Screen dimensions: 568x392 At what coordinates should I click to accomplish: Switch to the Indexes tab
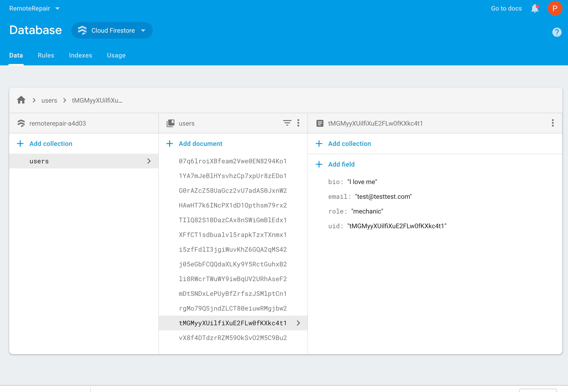pyautogui.click(x=80, y=55)
